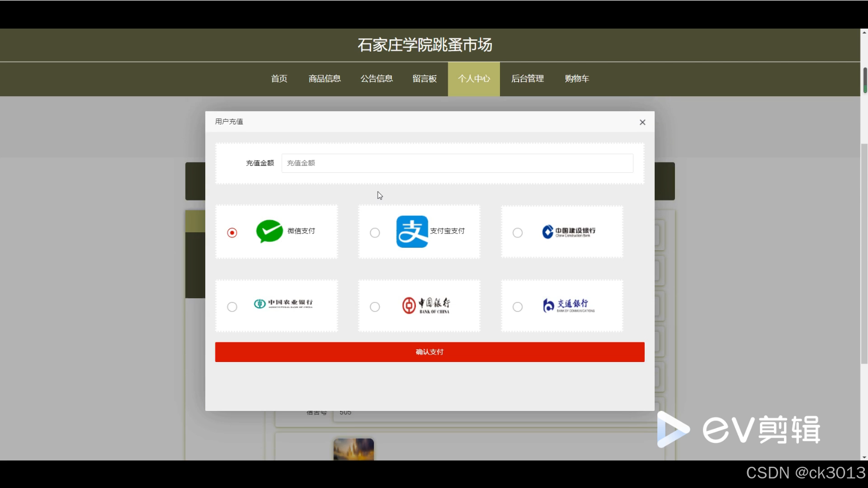Click the scrollbar up arrow
The width and height of the screenshot is (868, 488).
[864, 32]
